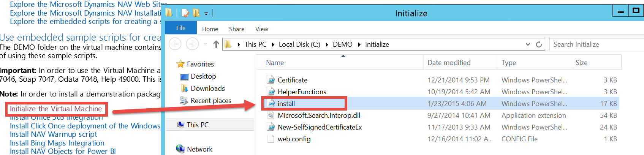Select the Certificate script file icon
The height and width of the screenshot is (155, 644).
271,80
